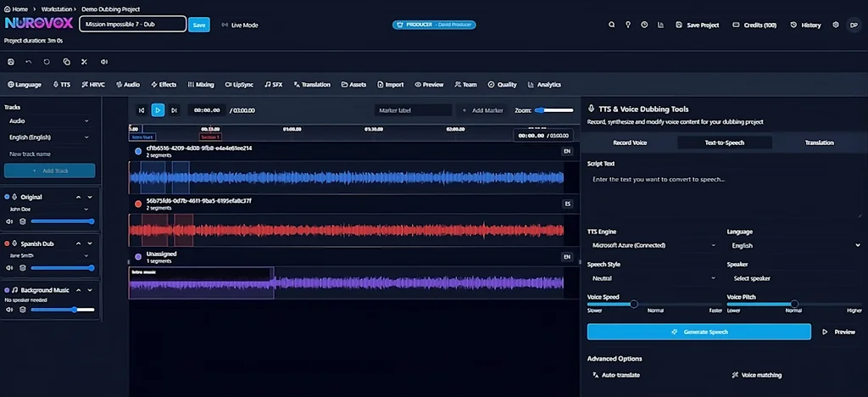Open the English (English) language dropdown
This screenshot has height=397, width=868.
49,137
